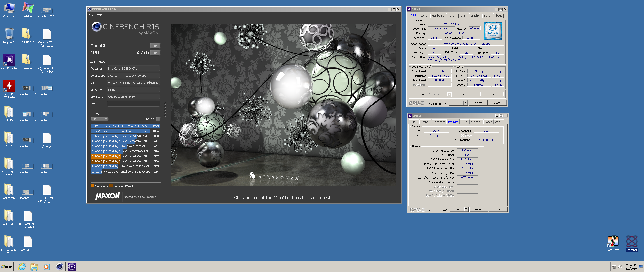Image resolution: width=644 pixels, height=272 pixels.
Task: Launch the CPUID HWMonitor desktop shortcut
Action: coord(9,89)
